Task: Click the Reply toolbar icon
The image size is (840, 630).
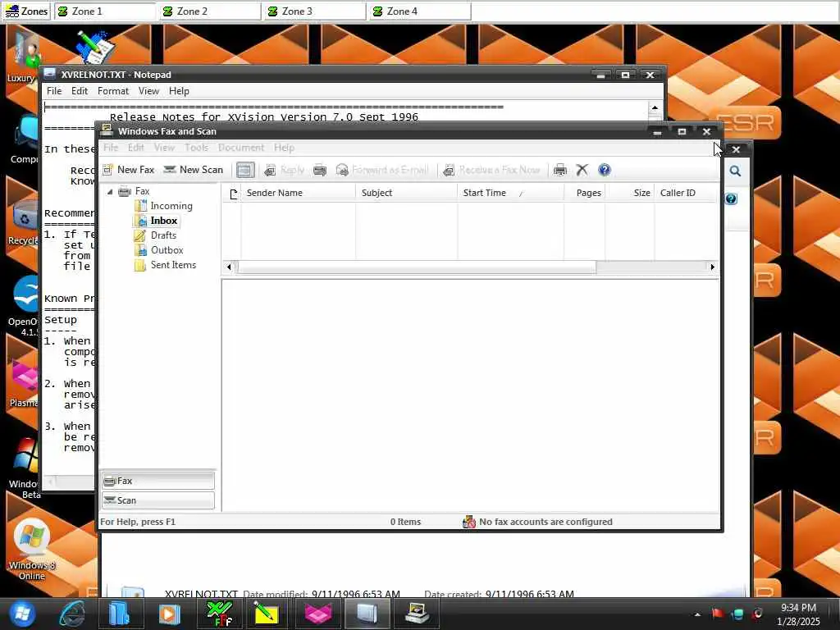Action: (285, 170)
